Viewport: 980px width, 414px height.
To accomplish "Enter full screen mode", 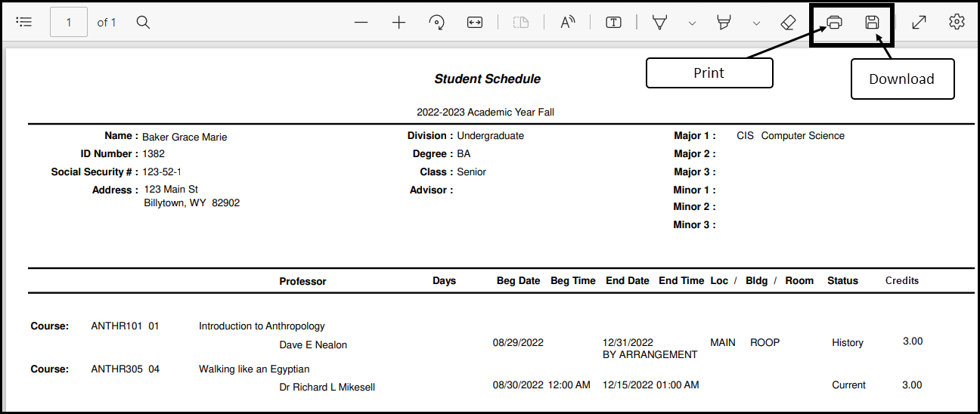I will click(919, 23).
